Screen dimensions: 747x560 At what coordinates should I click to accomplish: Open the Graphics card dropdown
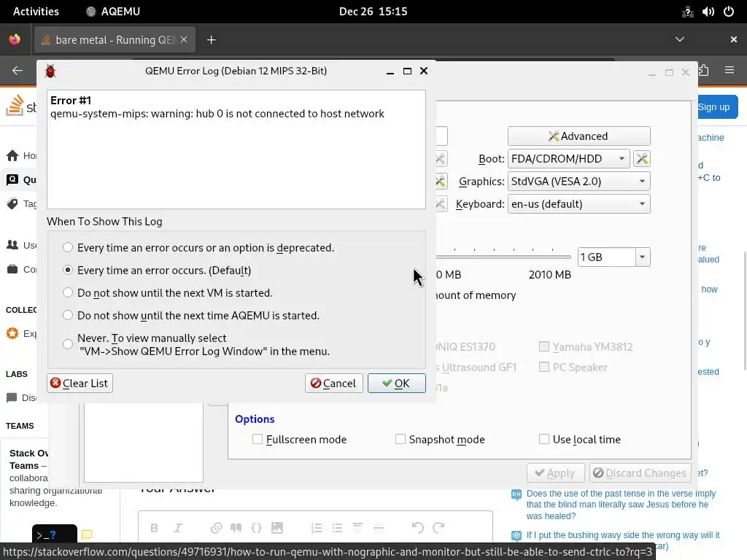point(578,182)
